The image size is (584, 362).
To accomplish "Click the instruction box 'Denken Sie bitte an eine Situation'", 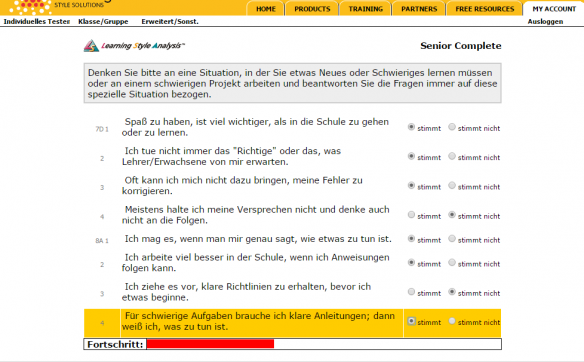I will click(292, 83).
